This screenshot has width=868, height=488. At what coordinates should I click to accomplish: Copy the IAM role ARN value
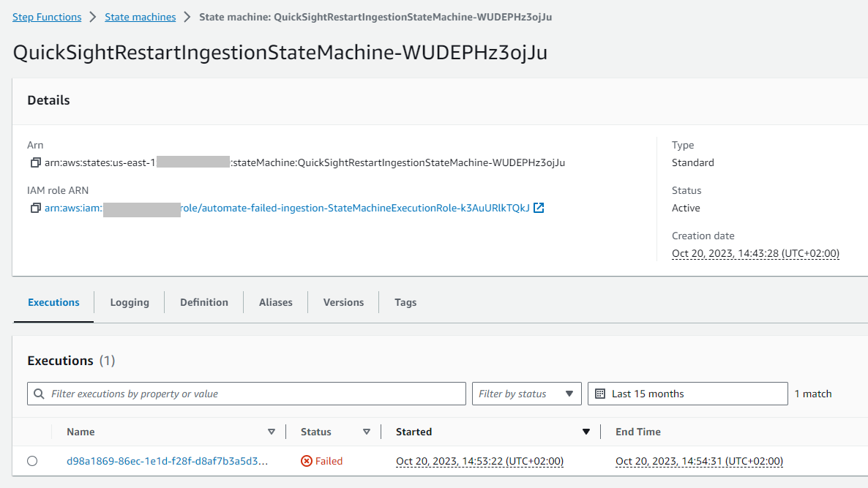coord(35,208)
